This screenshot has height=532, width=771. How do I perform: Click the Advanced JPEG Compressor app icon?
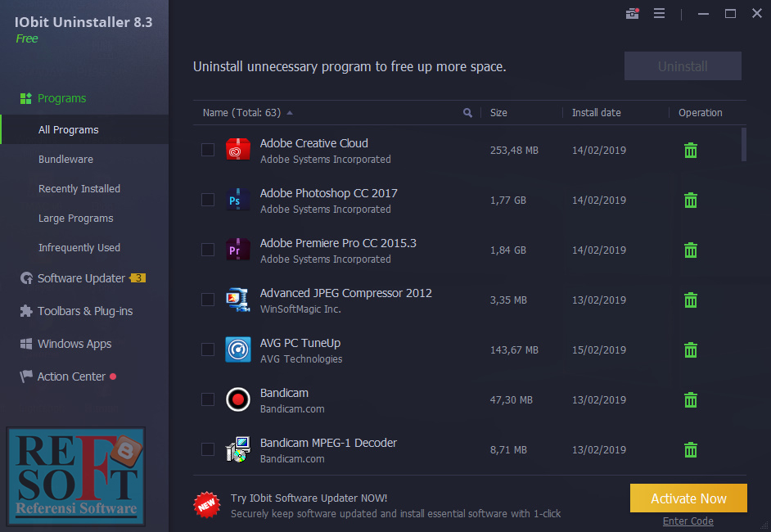point(238,300)
